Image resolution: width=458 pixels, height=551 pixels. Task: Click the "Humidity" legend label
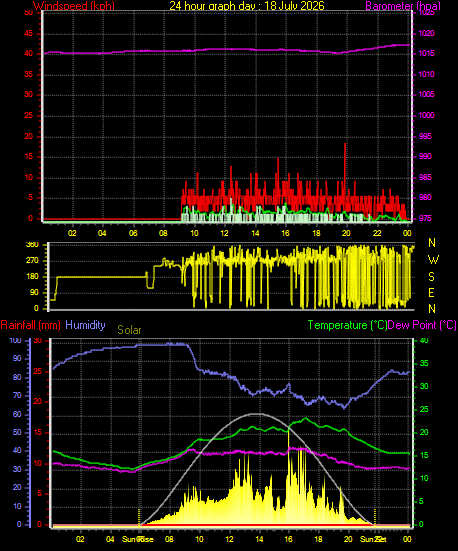85,325
